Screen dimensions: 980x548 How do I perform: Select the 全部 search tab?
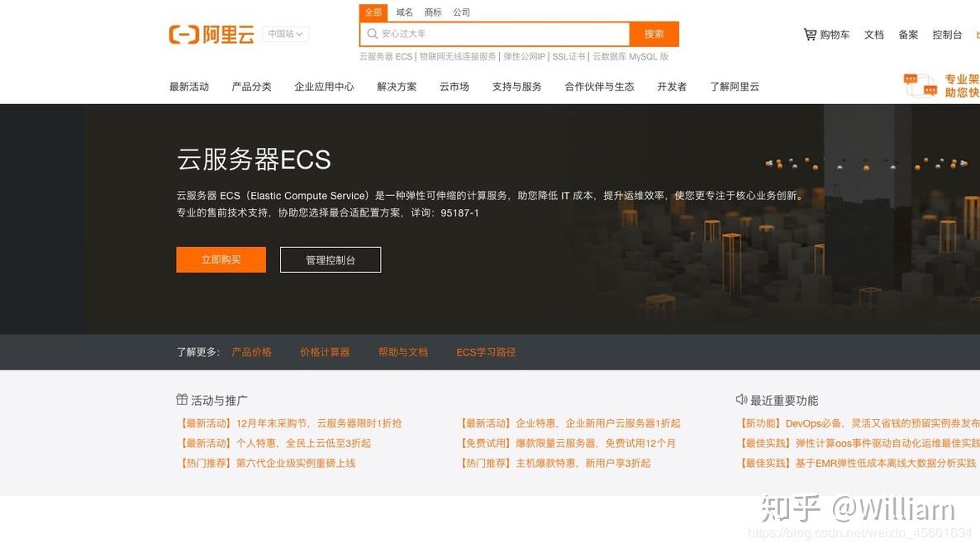373,12
